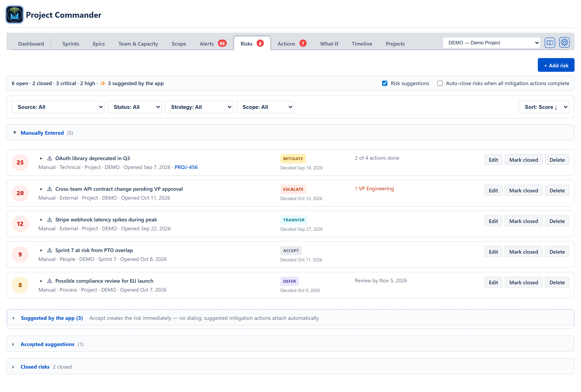Screen dimensions: 581x392
Task: Click warning icon on Sprint 7 risk
Action: point(49,250)
